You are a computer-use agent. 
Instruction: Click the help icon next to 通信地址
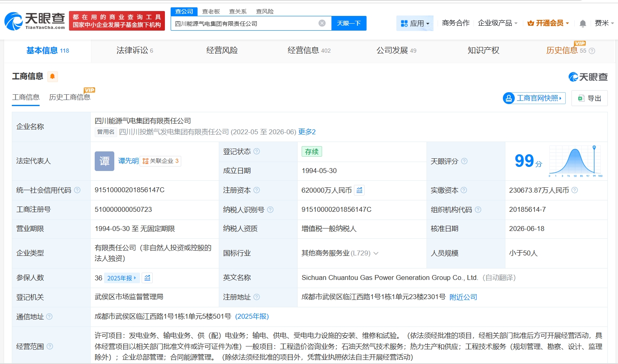(x=49, y=317)
